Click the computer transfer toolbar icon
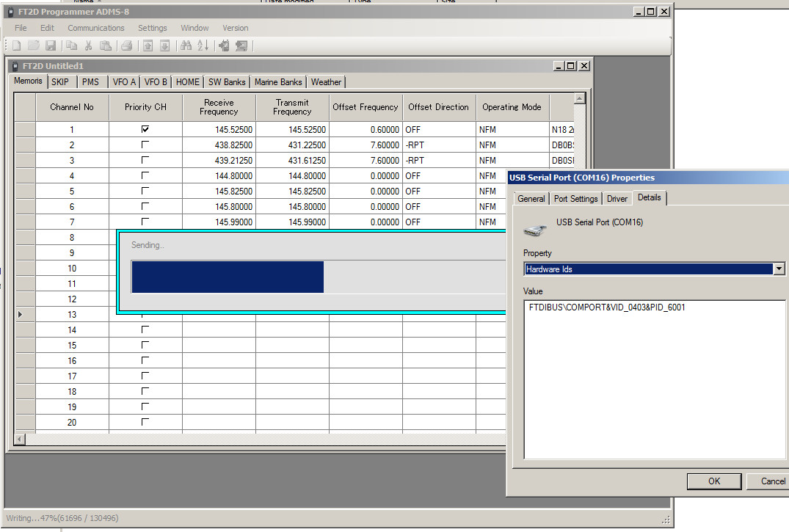Viewport: 789px width, 532px height. [241, 45]
